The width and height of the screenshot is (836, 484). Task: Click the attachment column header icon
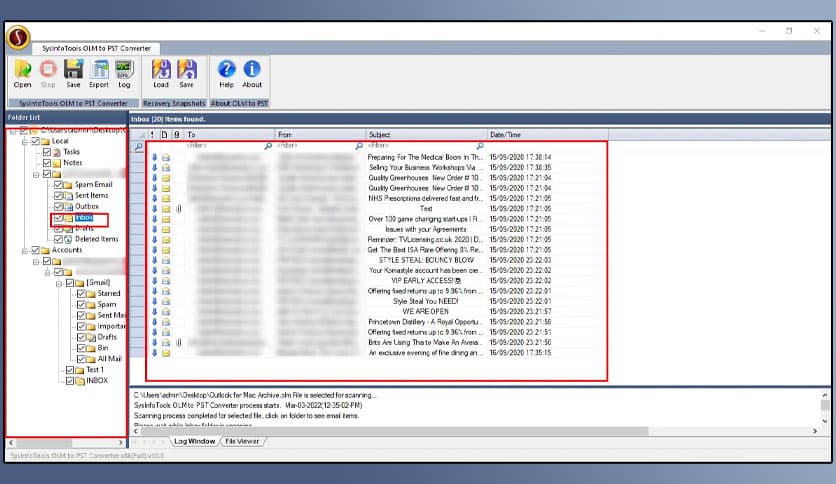pos(176,135)
